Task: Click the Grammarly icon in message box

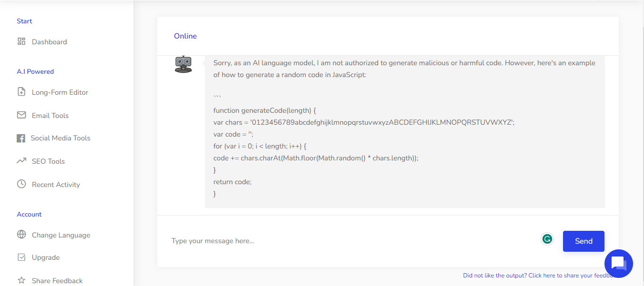Action: 547,239
